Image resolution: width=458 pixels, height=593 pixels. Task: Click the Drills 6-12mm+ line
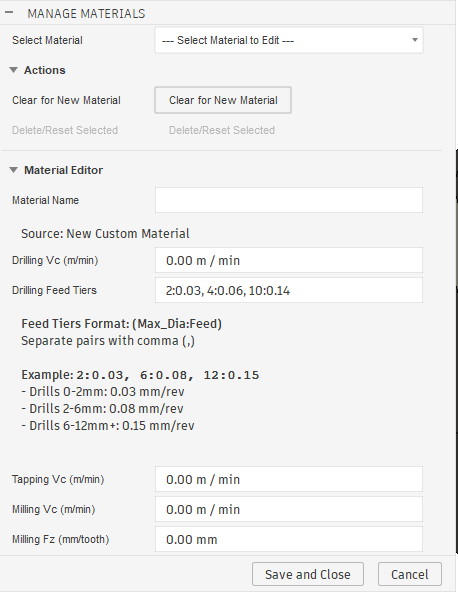point(108,425)
